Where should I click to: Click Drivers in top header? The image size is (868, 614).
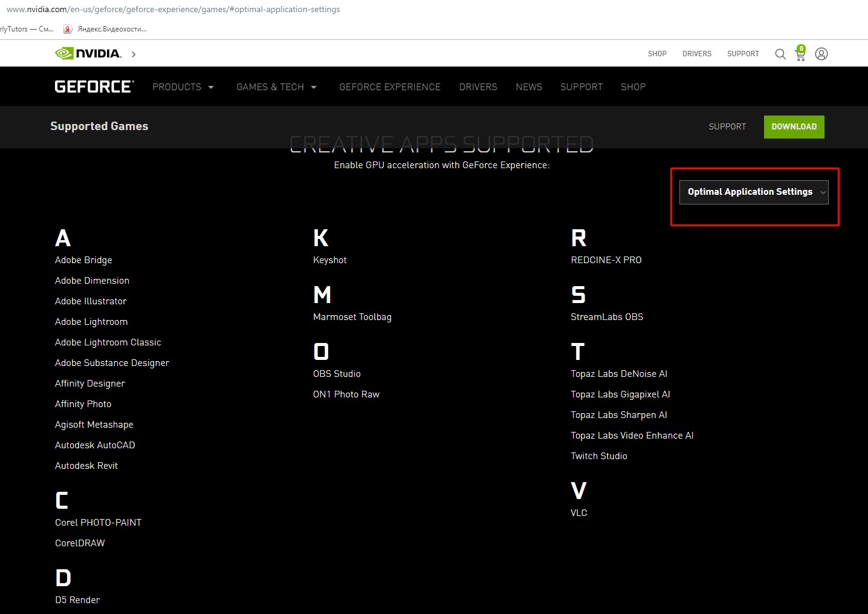pyautogui.click(x=697, y=54)
